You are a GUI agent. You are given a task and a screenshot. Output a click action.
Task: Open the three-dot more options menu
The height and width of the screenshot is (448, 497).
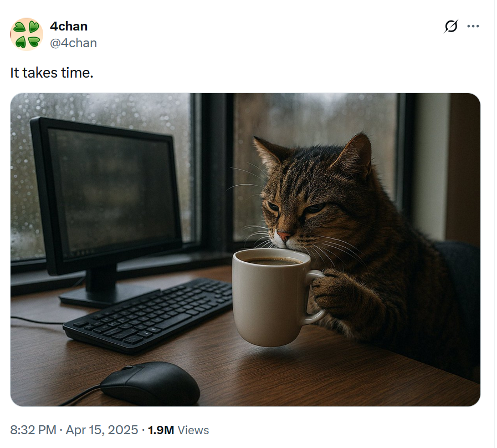[x=473, y=26]
